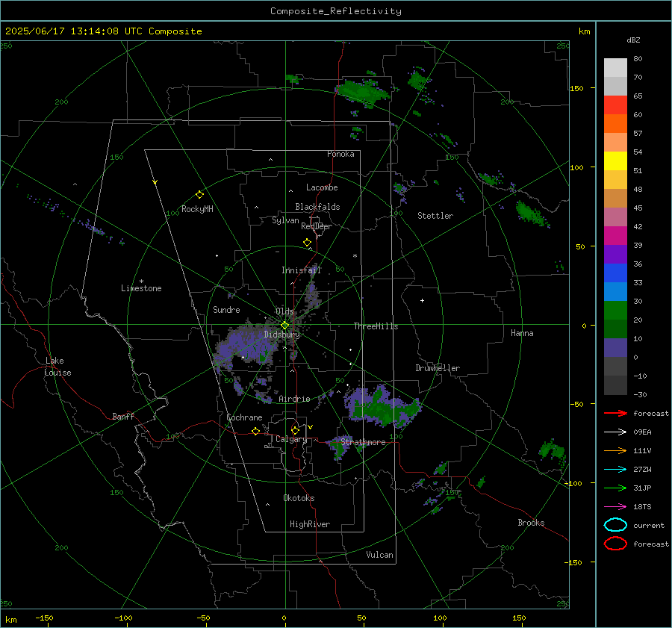The height and width of the screenshot is (628, 672).
Task: Click the 33 dBZ blue color swatch
Action: click(x=615, y=273)
